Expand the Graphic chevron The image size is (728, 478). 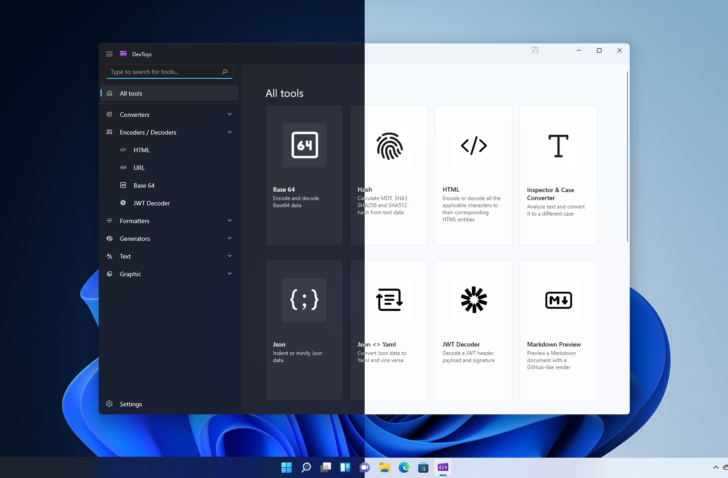(229, 273)
